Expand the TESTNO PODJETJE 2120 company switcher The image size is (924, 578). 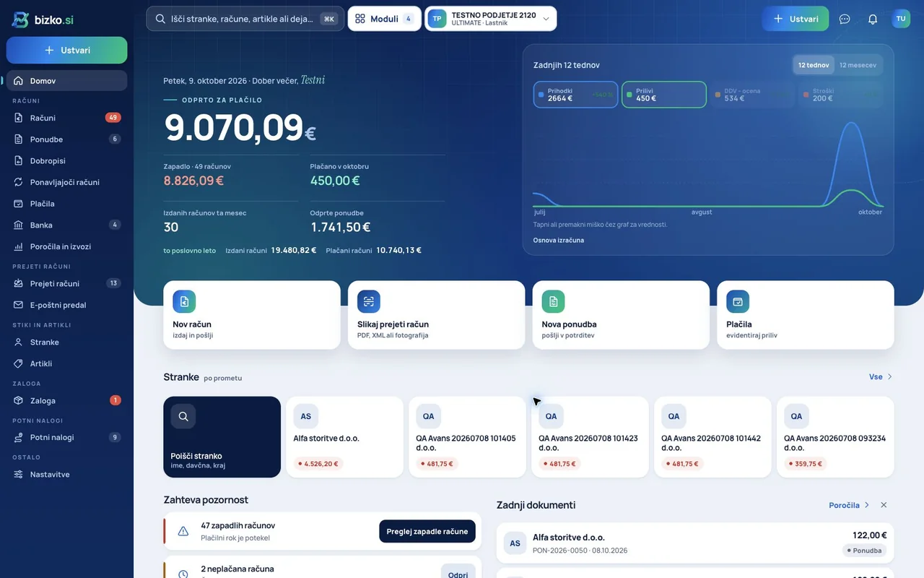tap(491, 19)
